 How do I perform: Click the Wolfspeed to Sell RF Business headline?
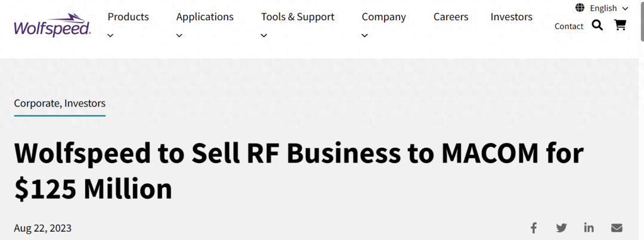click(x=299, y=171)
